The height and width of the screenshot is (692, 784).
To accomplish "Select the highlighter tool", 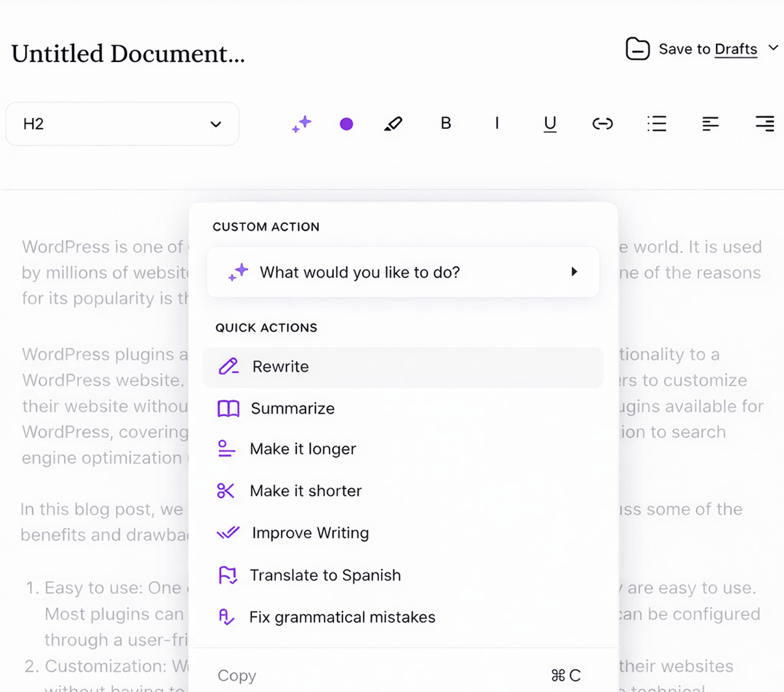I will coord(393,124).
